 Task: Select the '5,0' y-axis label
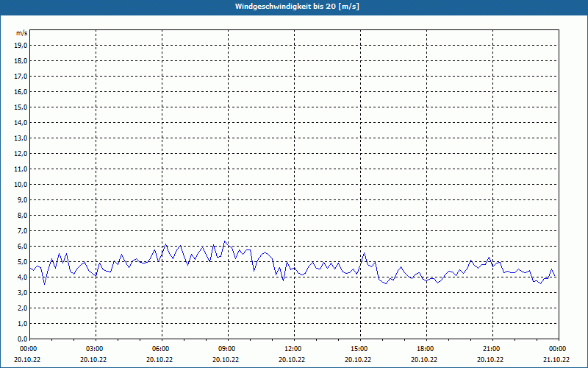pyautogui.click(x=23, y=262)
